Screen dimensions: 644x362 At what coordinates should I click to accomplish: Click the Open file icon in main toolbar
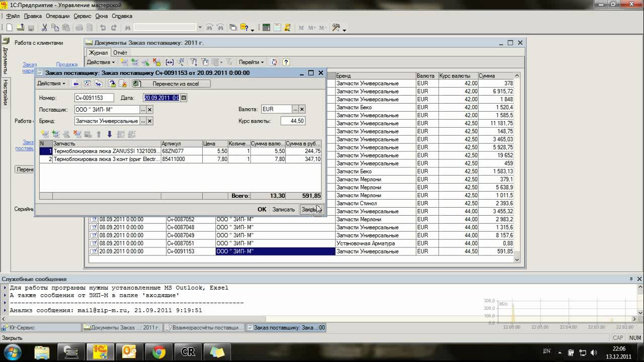click(x=20, y=28)
